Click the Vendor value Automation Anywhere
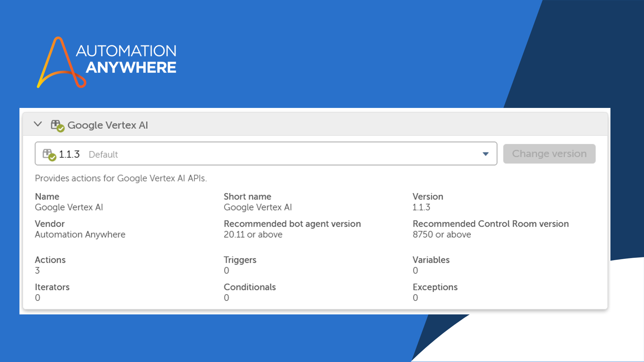Screen dimensions: 644x362 point(80,235)
